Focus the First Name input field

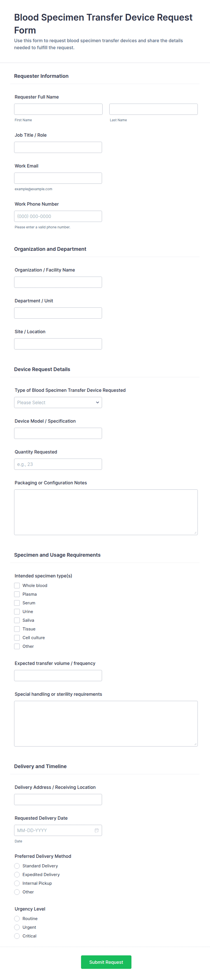click(x=58, y=109)
